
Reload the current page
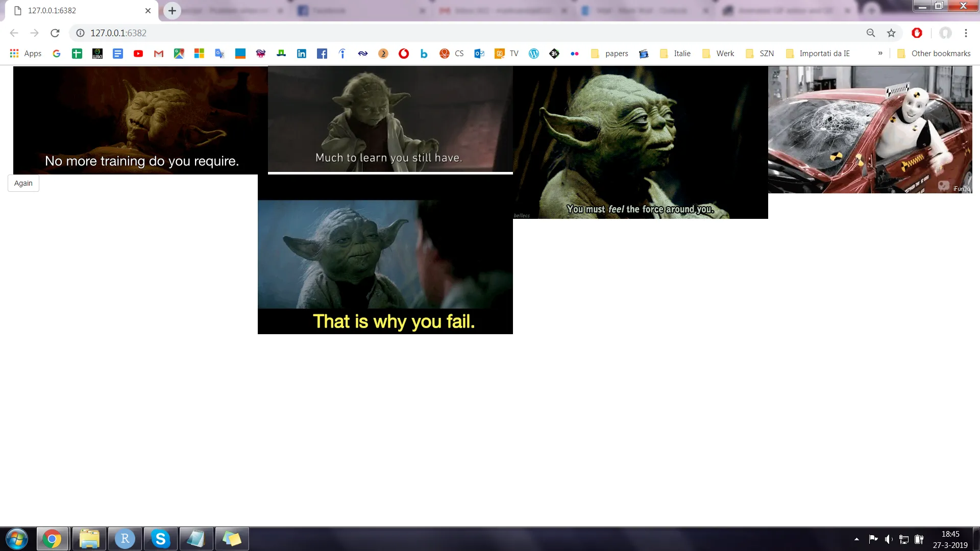pos(55,33)
